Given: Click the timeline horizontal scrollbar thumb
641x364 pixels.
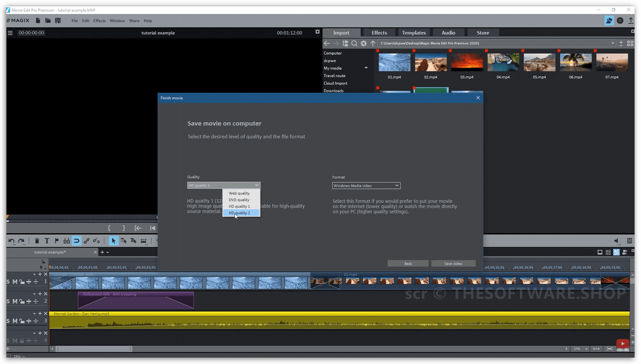Looking at the screenshot, I should [x=93, y=349].
